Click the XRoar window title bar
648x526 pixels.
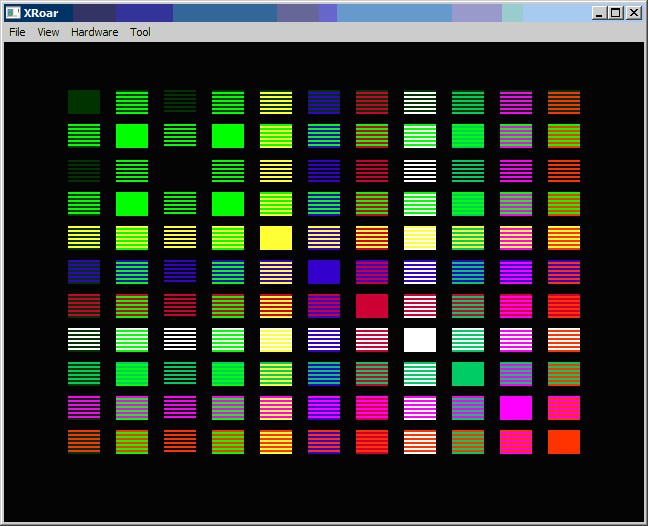(x=300, y=13)
